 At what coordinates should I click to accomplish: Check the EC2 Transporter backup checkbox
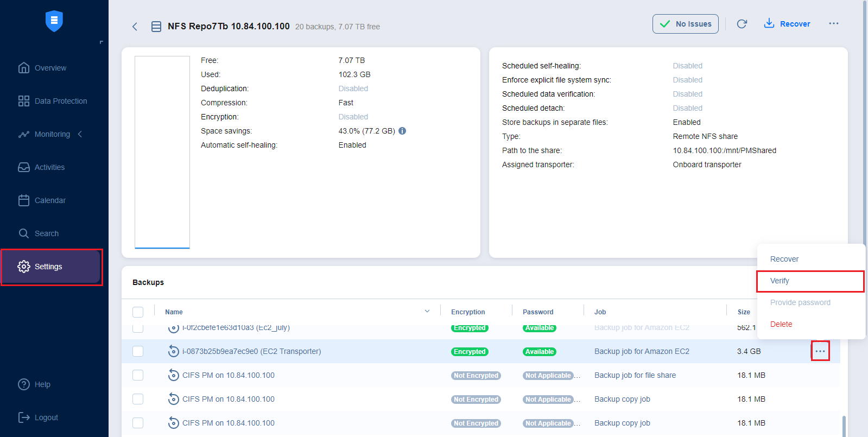pos(138,351)
